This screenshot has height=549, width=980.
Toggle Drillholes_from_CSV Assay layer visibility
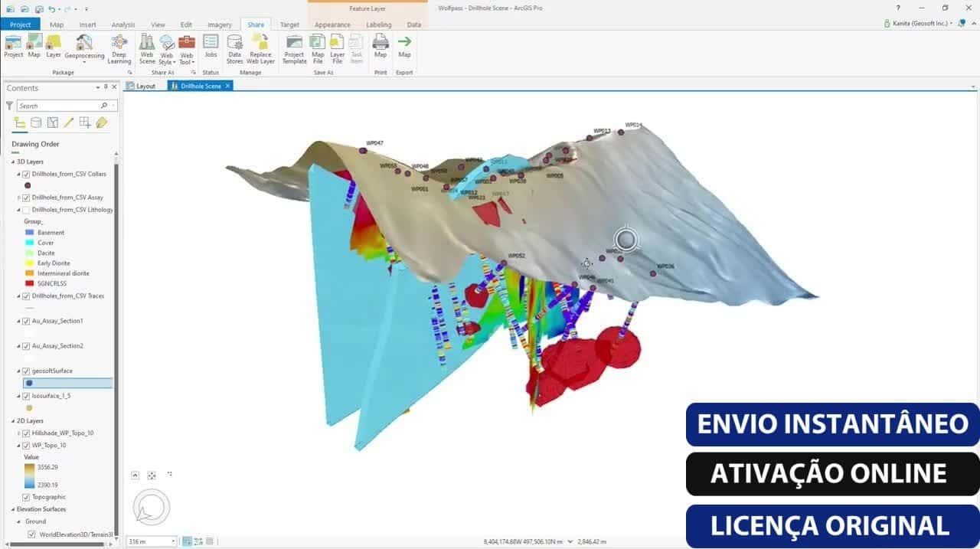(26, 198)
